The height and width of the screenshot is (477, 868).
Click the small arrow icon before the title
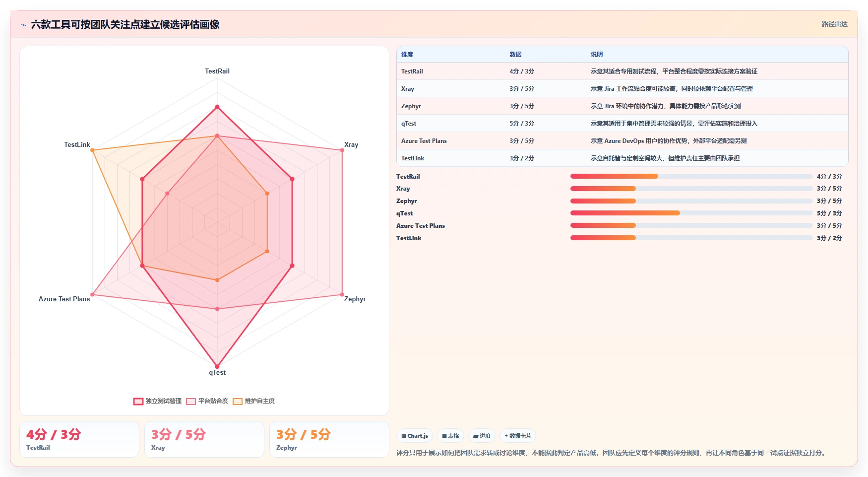(x=24, y=25)
